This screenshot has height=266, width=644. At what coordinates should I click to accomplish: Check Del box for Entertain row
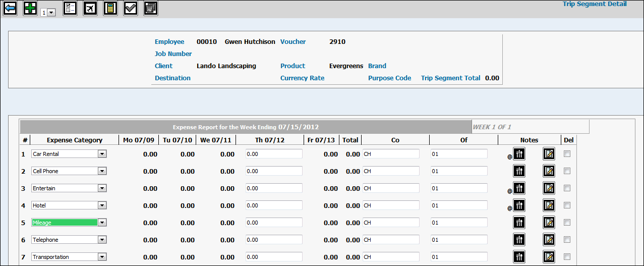(x=567, y=188)
